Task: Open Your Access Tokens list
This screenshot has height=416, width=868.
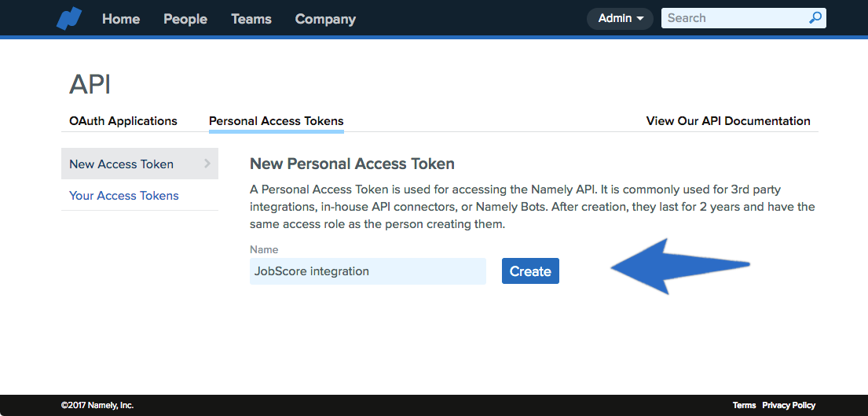Action: tap(124, 196)
